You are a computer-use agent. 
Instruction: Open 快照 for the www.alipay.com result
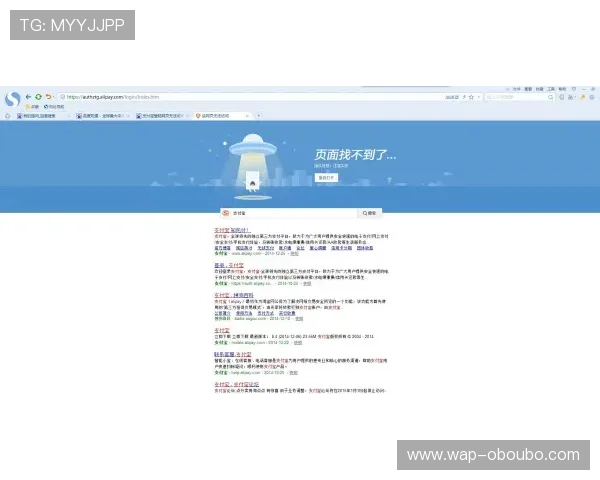click(294, 253)
